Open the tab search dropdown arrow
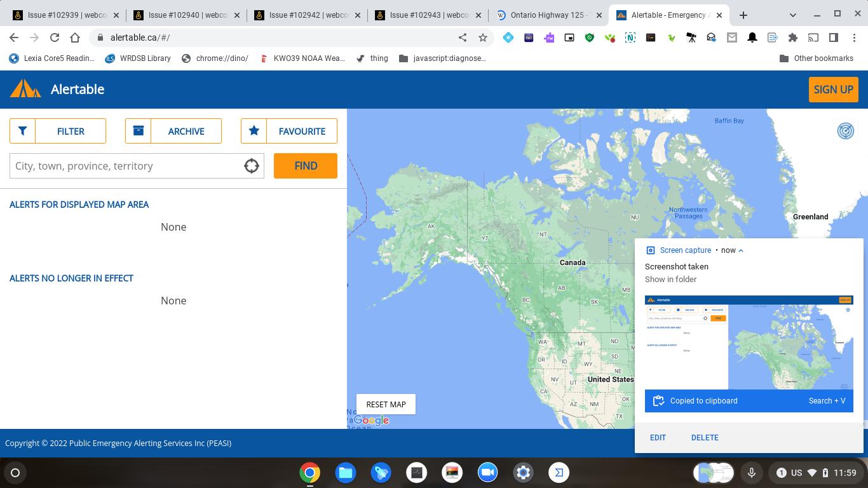868x488 pixels. click(792, 15)
